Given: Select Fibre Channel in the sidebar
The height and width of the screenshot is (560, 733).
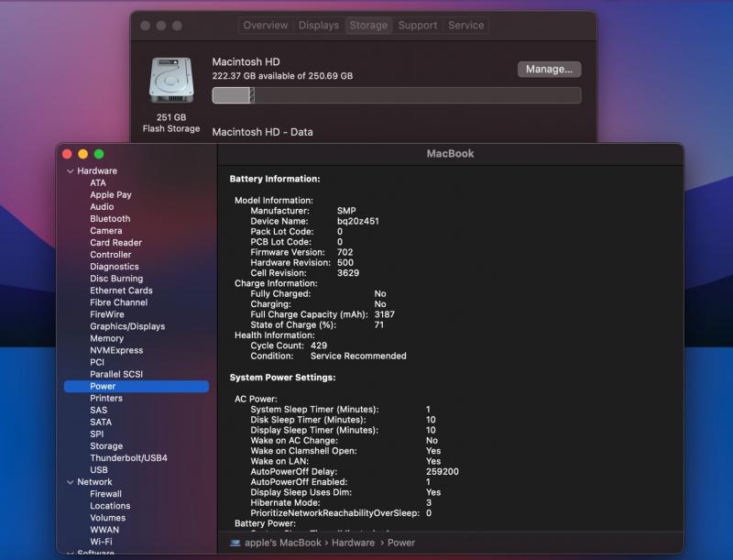Looking at the screenshot, I should coord(119,302).
